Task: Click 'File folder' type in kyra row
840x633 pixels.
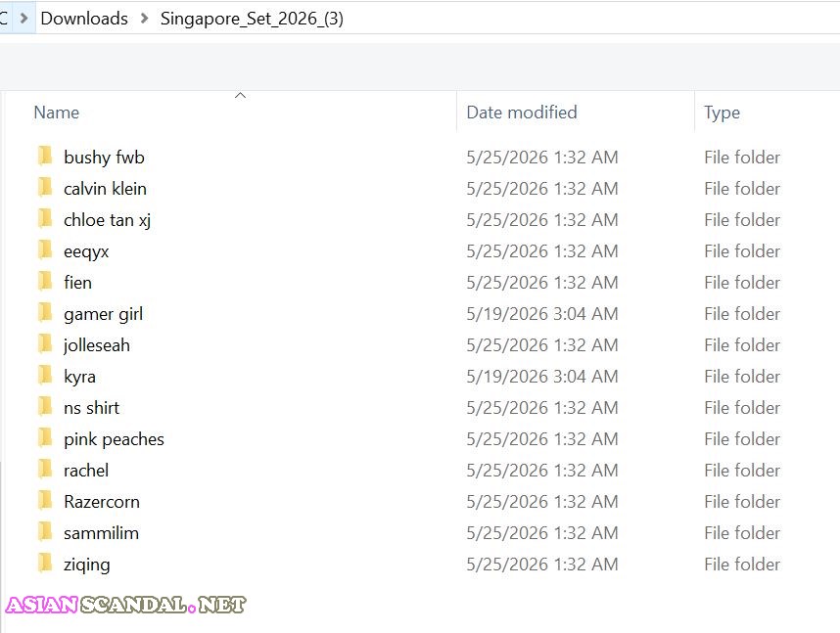Action: click(x=742, y=377)
